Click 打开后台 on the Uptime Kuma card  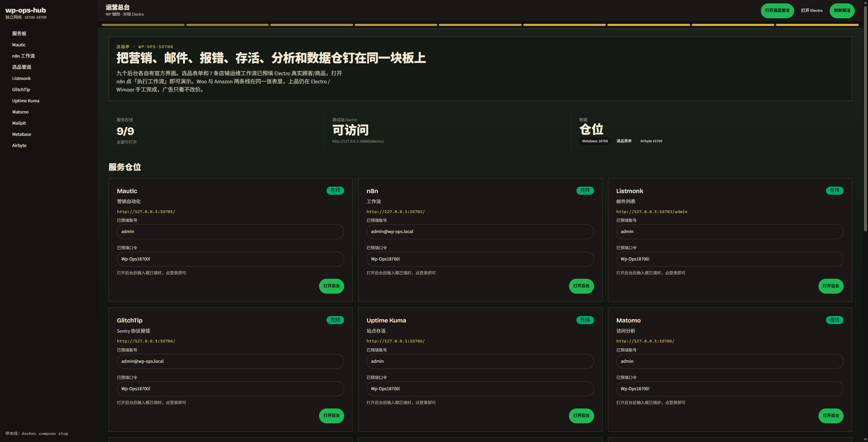point(581,416)
